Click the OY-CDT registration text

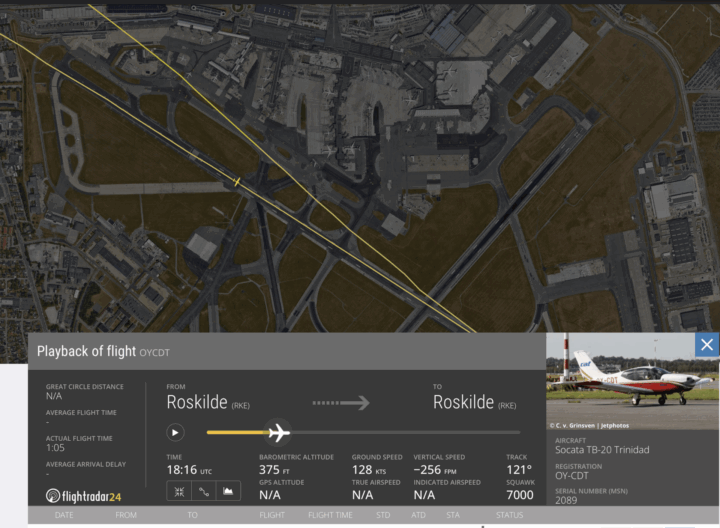pyautogui.click(x=574, y=476)
